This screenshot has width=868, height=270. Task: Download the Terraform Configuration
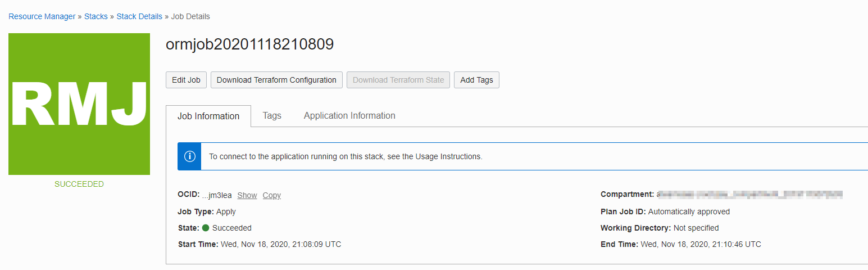pos(276,80)
